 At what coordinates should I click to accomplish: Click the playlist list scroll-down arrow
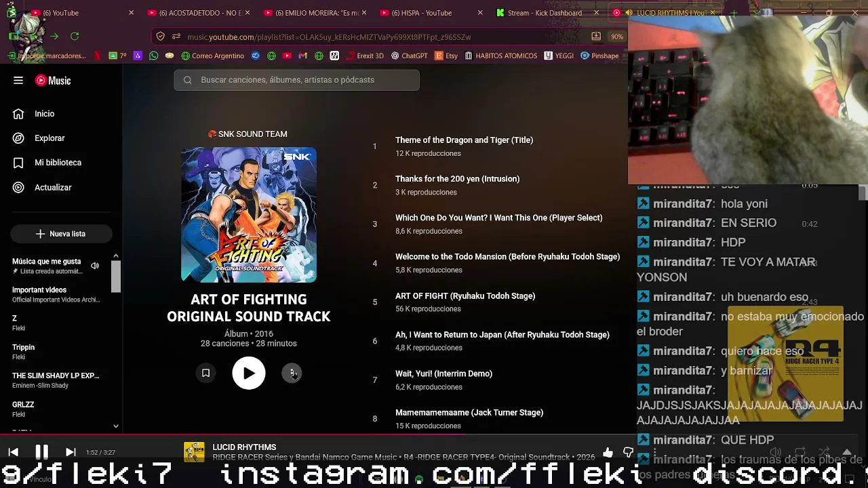pyautogui.click(x=116, y=426)
